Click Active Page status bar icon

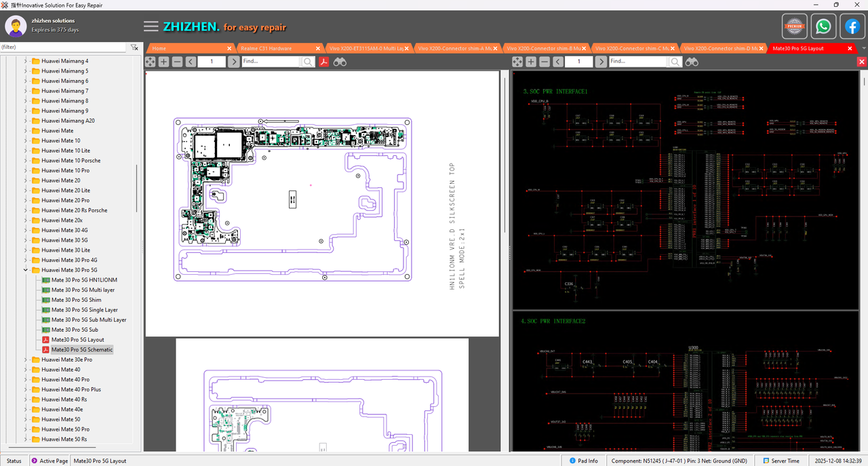click(x=35, y=461)
